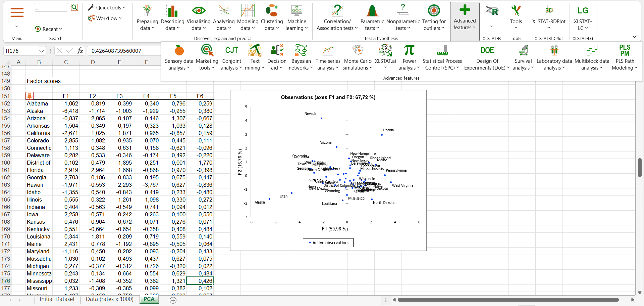
Task: Open Time series analysis menu
Action: [x=328, y=57]
